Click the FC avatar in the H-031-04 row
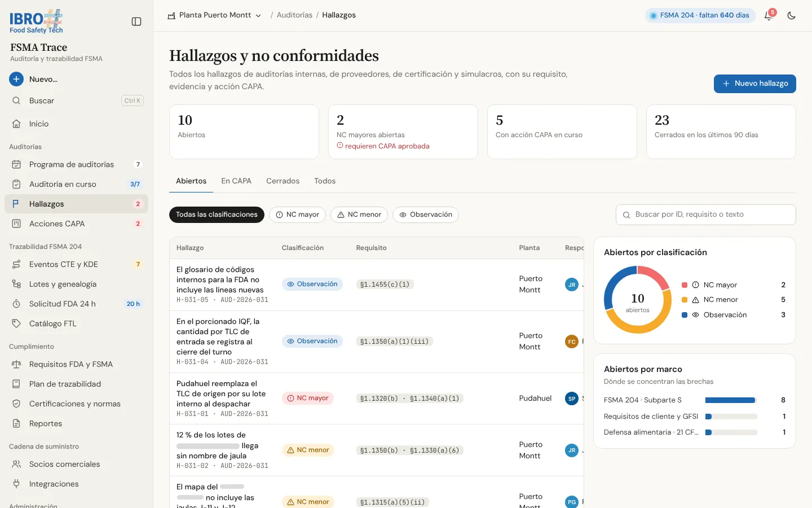 572,341
